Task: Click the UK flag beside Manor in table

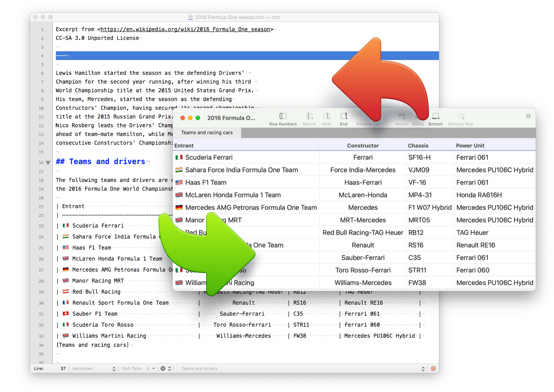Action: [x=179, y=220]
